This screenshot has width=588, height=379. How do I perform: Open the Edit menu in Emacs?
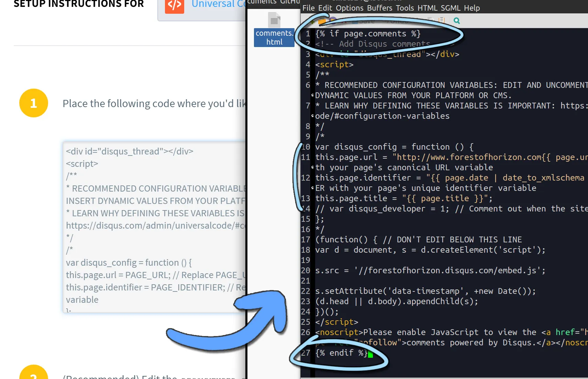pos(325,8)
